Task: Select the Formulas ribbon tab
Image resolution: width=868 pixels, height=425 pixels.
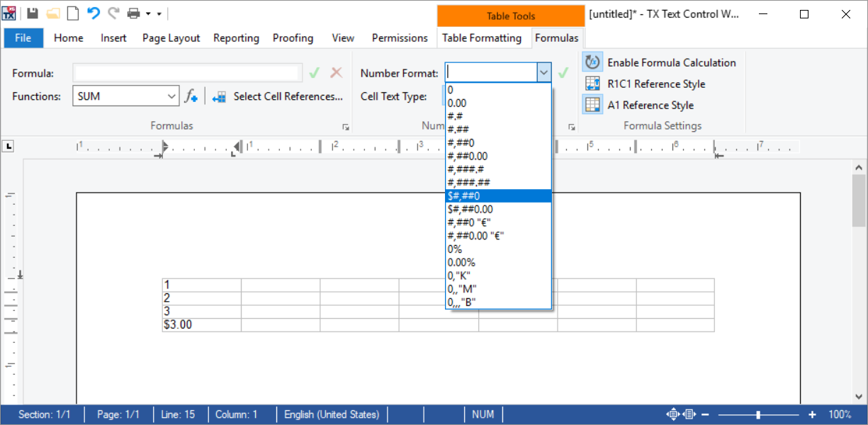Action: pos(556,38)
